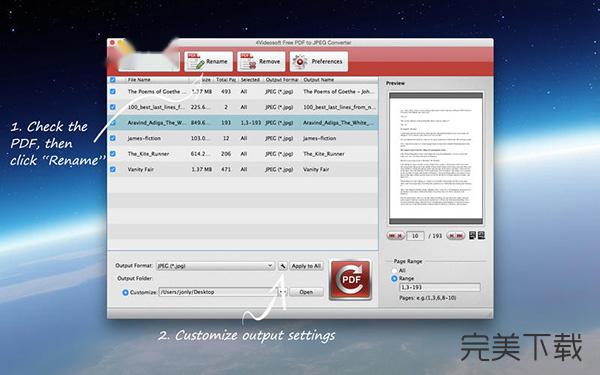The height and width of the screenshot is (375, 600).
Task: Click the page range input field showing 1,3-193
Action: click(440, 287)
